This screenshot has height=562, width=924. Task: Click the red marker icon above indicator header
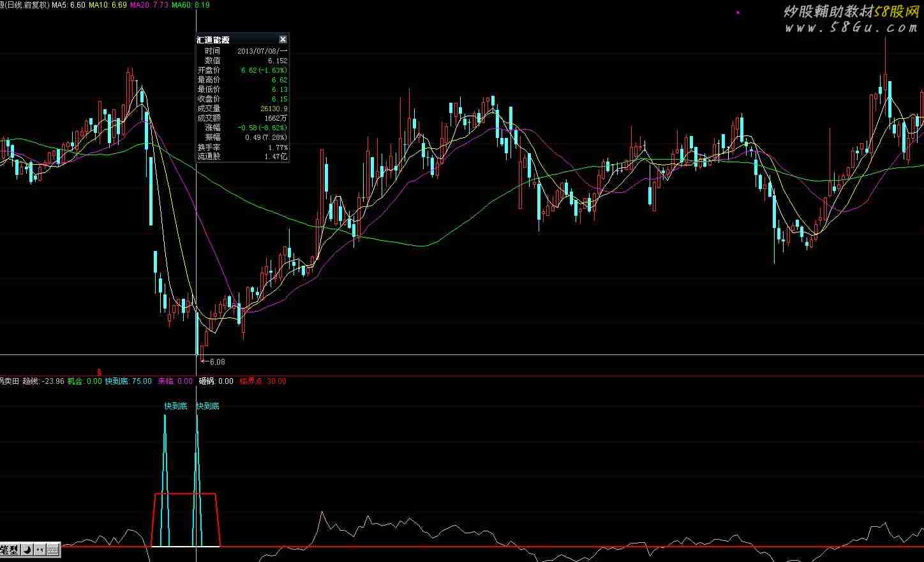[x=99, y=371]
